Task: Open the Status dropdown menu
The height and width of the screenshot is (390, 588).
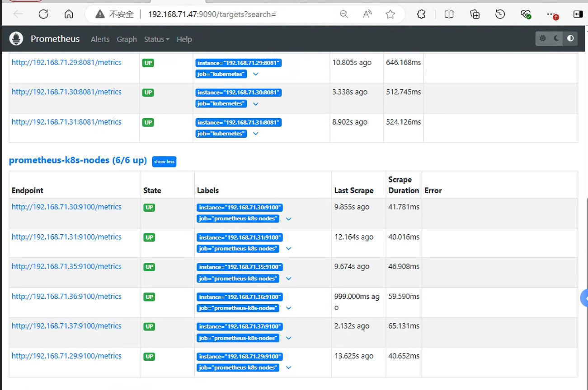Action: [x=156, y=39]
